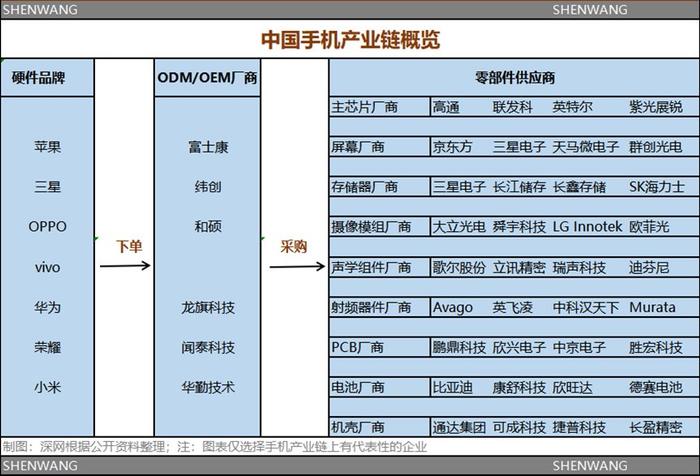Click RF supplier Avago
Screen dimensions: 700x476
[453, 307]
